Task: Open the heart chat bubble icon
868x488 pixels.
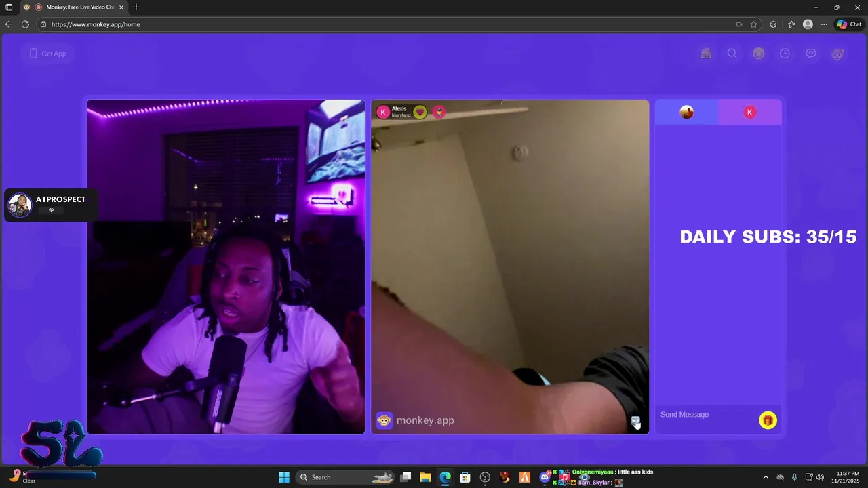Action: [x=811, y=54]
